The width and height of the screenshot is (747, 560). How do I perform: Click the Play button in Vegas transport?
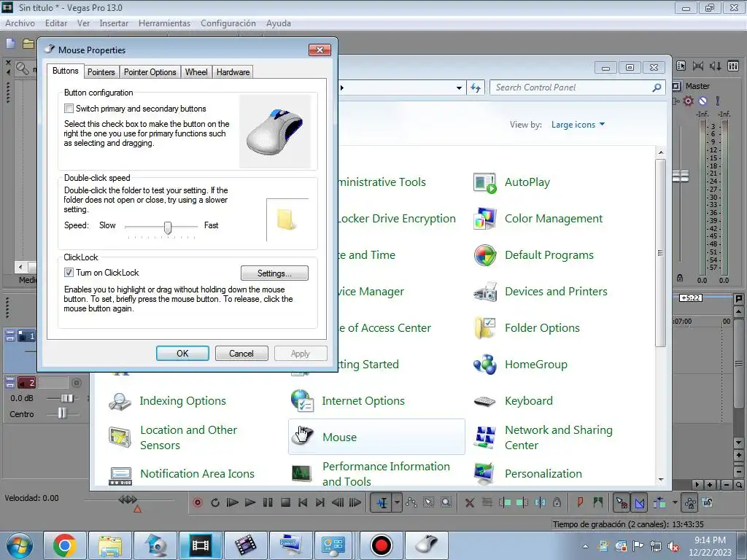[250, 503]
